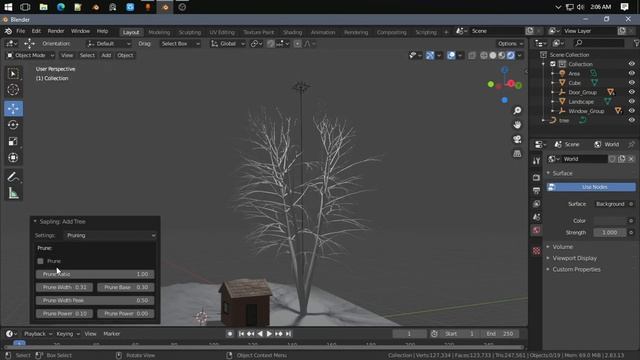
Task: Toggle X-ray display icon
Action: pos(472,56)
